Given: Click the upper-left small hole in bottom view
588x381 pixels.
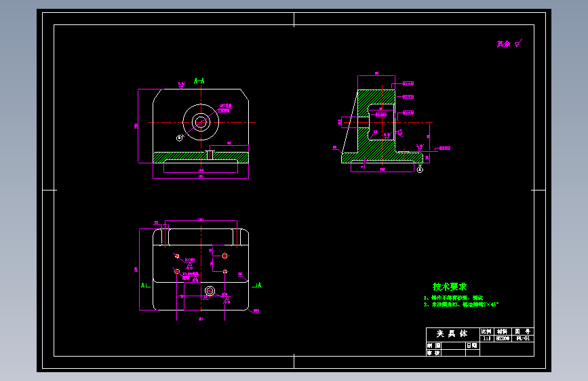Looking at the screenshot, I should (177, 256).
